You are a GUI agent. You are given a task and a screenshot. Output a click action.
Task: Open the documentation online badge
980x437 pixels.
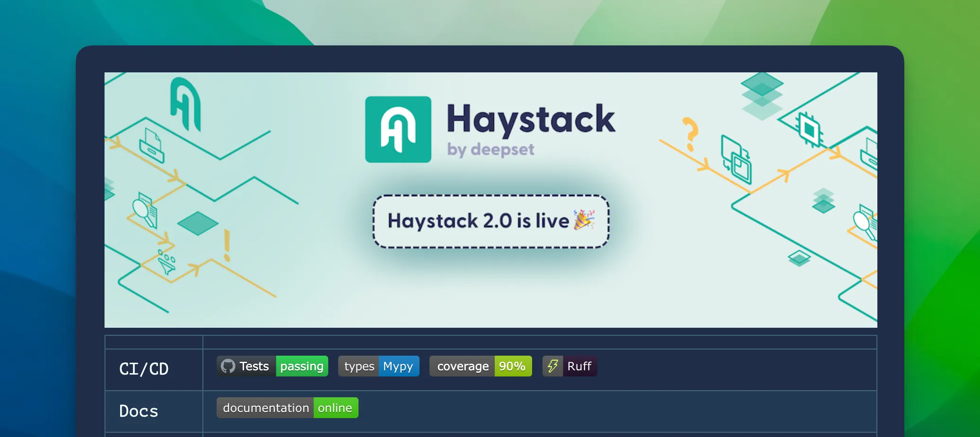[x=287, y=407]
